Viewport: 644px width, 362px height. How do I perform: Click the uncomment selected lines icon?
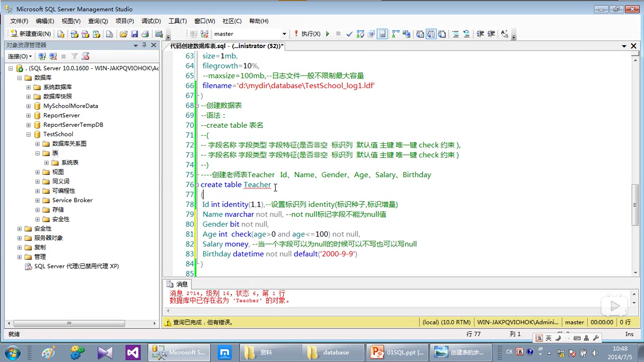click(x=466, y=34)
